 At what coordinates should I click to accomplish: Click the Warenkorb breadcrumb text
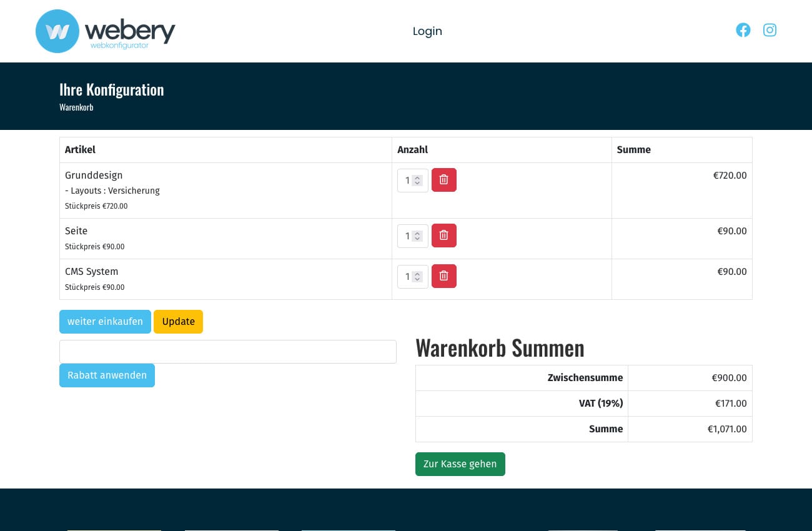coord(76,107)
